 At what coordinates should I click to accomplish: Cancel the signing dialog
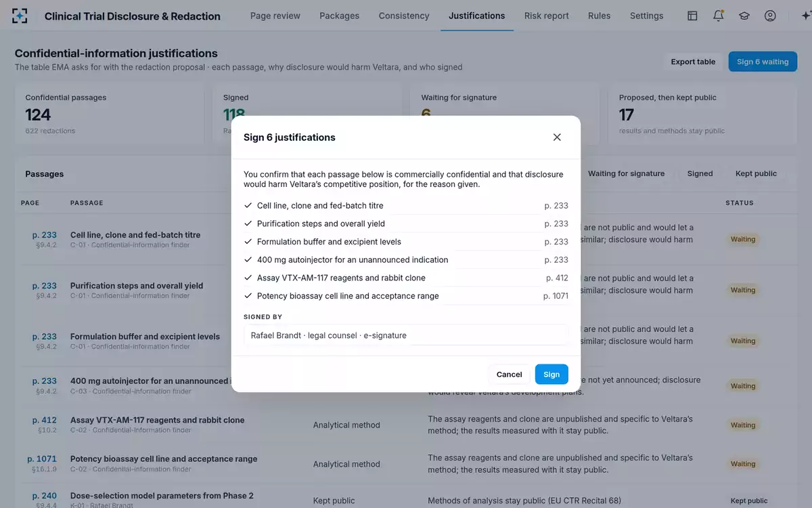click(x=509, y=375)
